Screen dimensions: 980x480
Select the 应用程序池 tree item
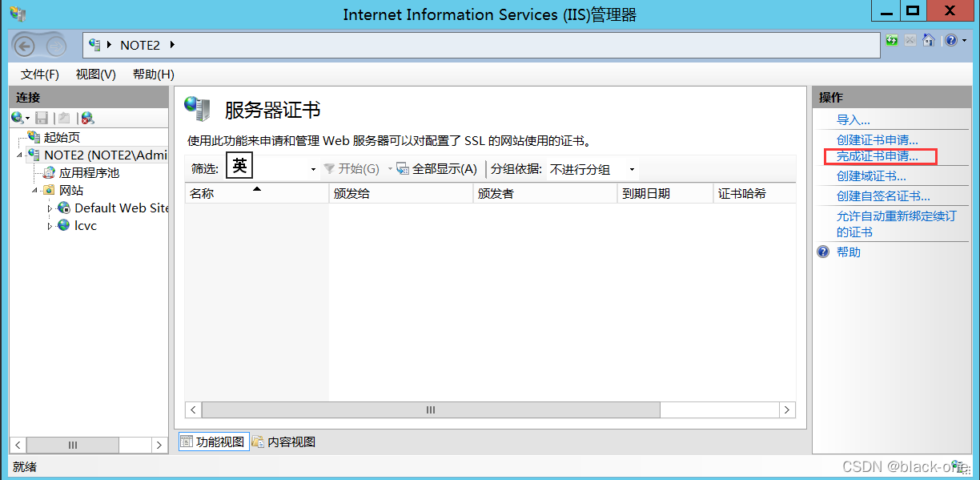pyautogui.click(x=89, y=172)
